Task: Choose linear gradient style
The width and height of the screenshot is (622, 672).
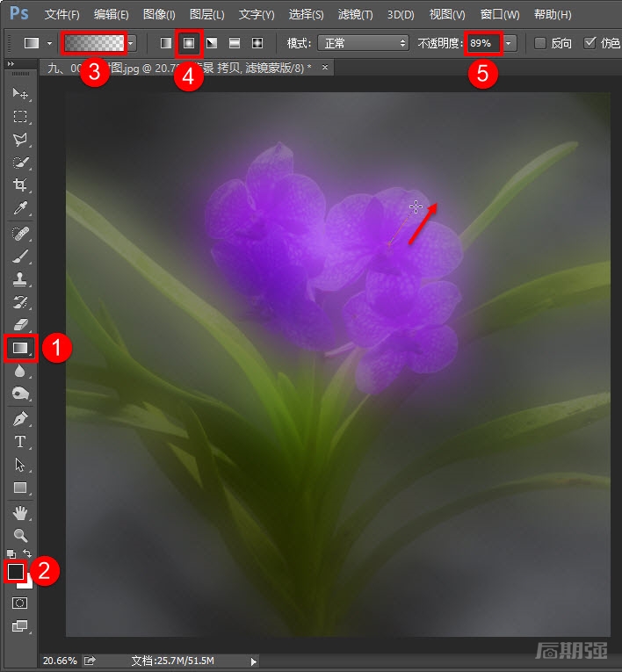Action: click(166, 43)
